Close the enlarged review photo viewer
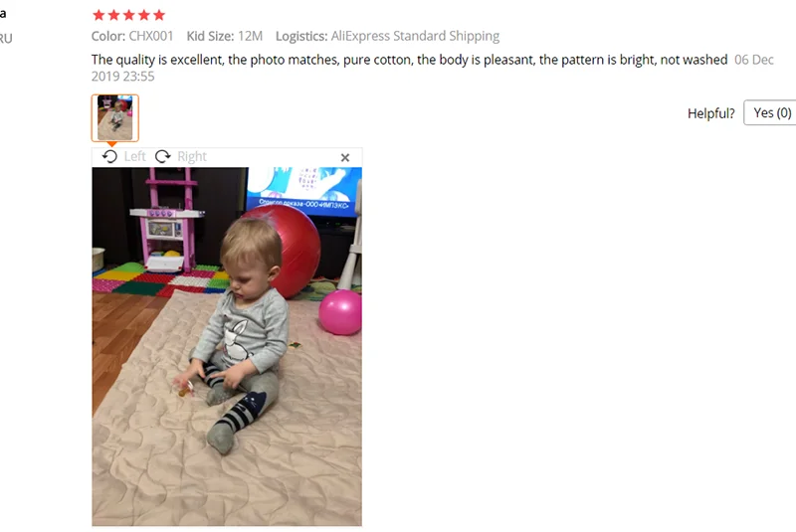Screen dimensions: 796x532 [345, 158]
